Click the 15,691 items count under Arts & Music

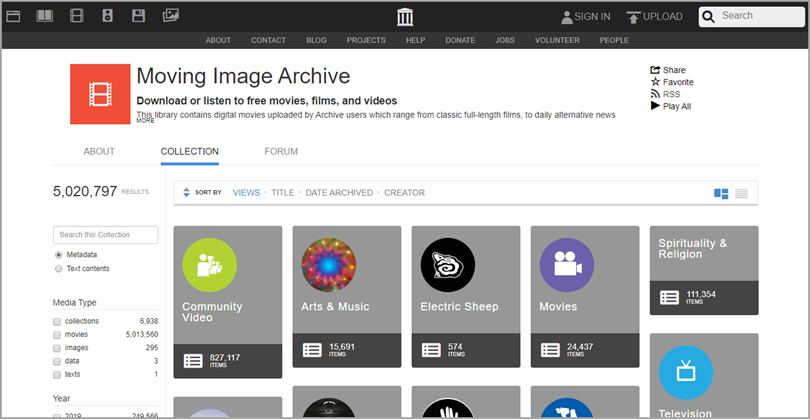pyautogui.click(x=342, y=349)
